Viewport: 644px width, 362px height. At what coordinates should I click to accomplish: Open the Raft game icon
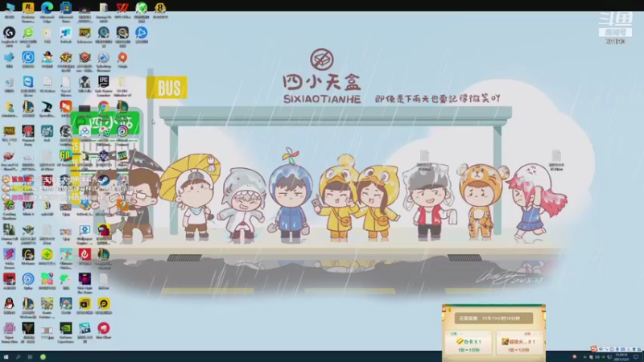(x=47, y=131)
